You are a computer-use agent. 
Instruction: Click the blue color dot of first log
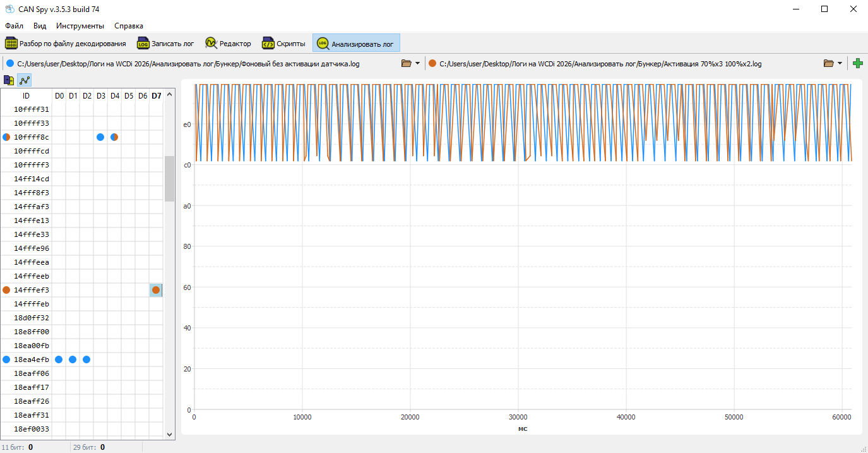click(9, 63)
